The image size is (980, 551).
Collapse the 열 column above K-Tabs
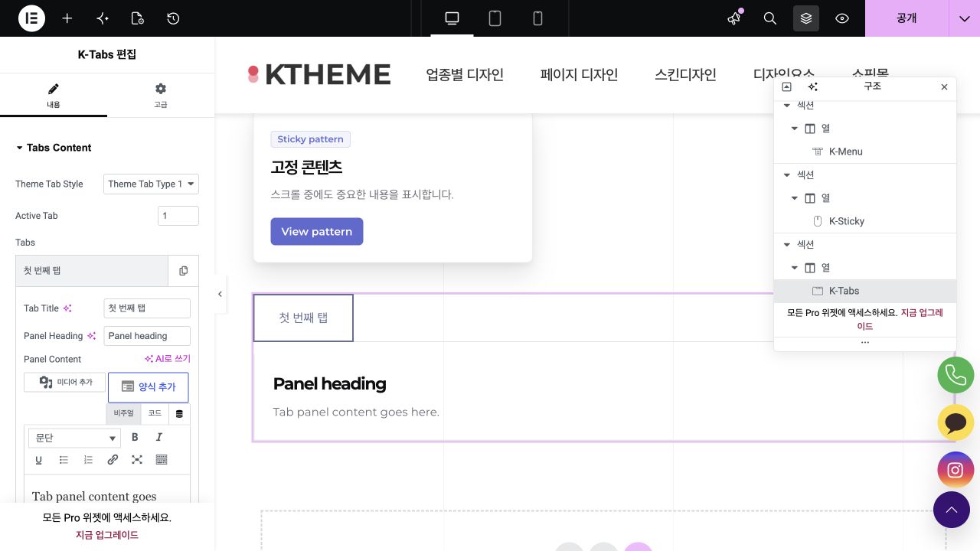[x=795, y=268]
